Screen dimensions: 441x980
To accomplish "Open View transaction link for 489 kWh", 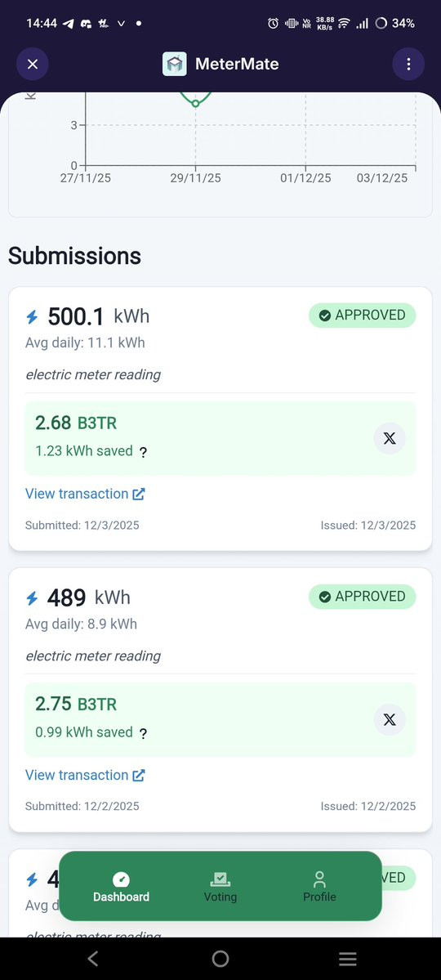I will pyautogui.click(x=85, y=775).
